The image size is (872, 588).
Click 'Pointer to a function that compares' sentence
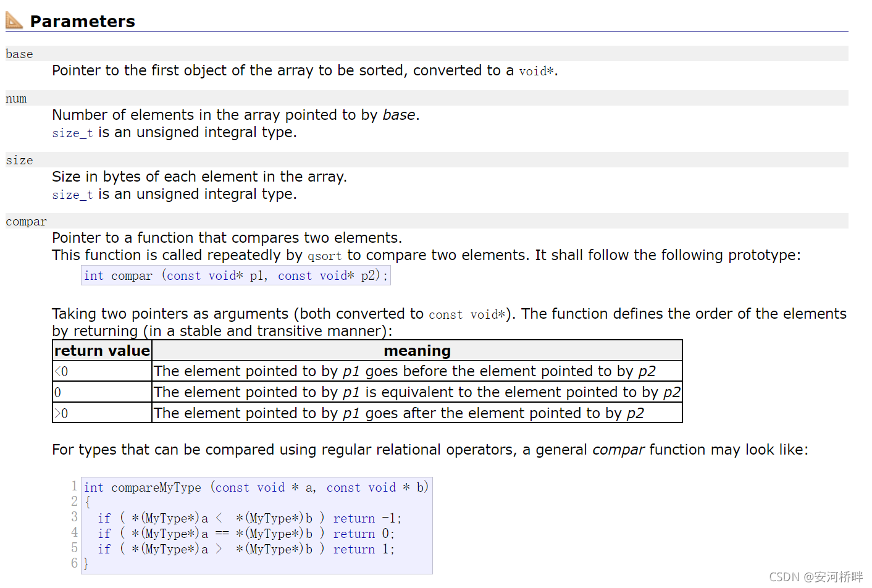(227, 238)
